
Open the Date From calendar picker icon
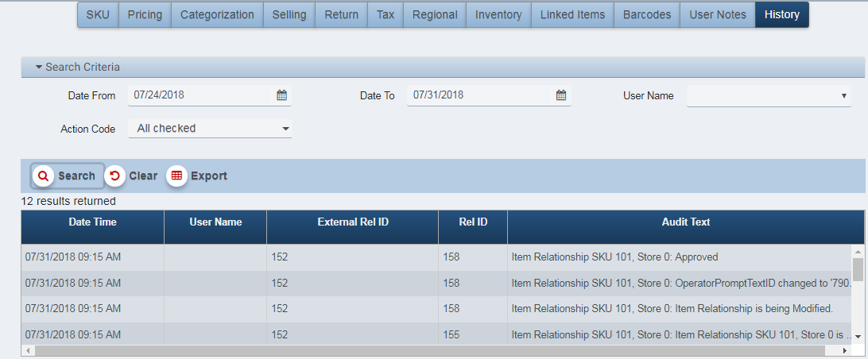point(281,95)
